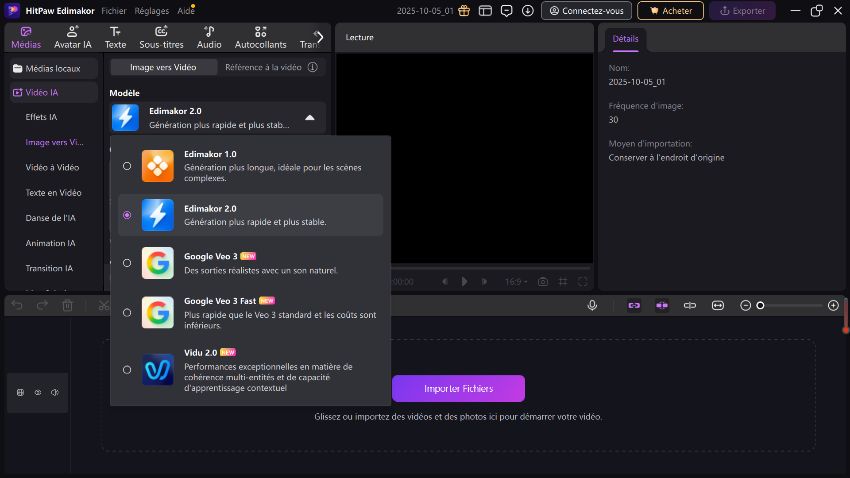Click the zoom-out minus icon on timeline

pyautogui.click(x=745, y=305)
